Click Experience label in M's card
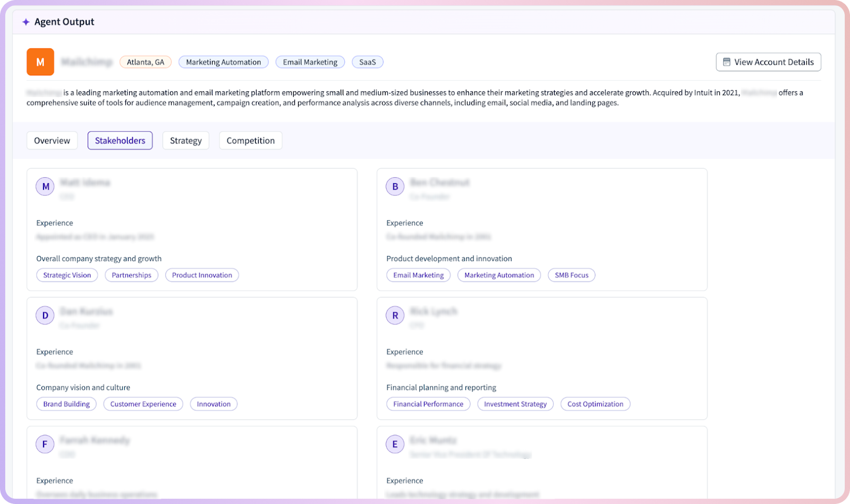Viewport: 850px width, 504px height. coord(55,223)
